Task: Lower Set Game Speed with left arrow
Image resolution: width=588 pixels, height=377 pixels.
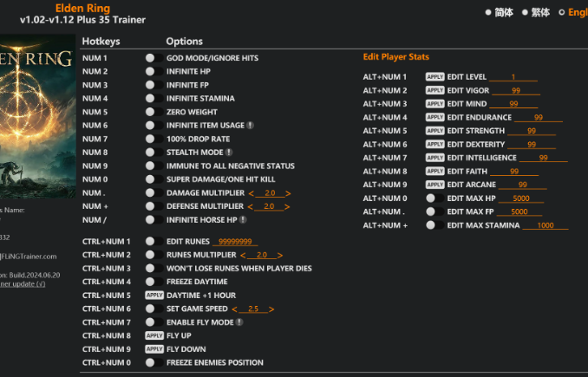Action: pyautogui.click(x=234, y=309)
